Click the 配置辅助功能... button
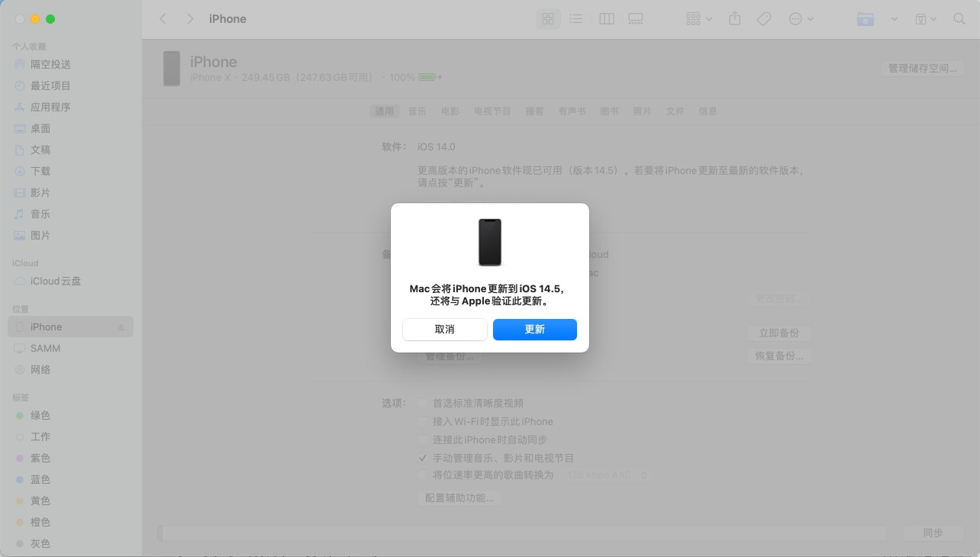 tap(459, 497)
